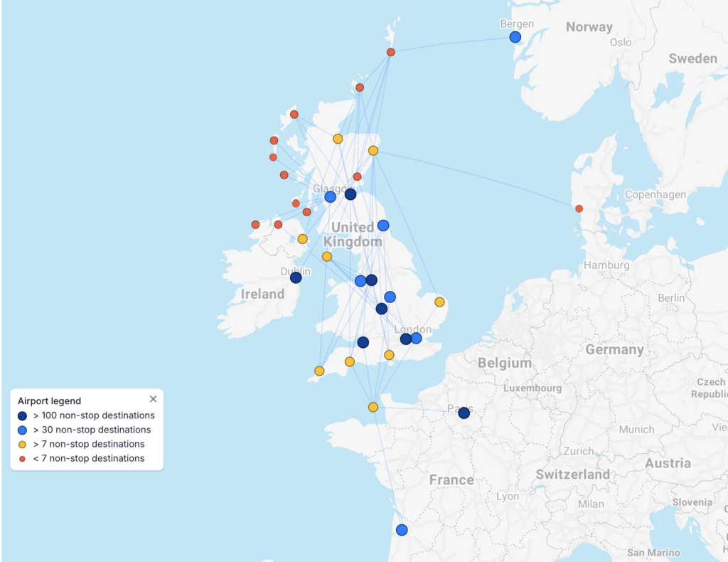Select the dark blue Dublin airport marker
This screenshot has width=728, height=562.
tap(296, 277)
